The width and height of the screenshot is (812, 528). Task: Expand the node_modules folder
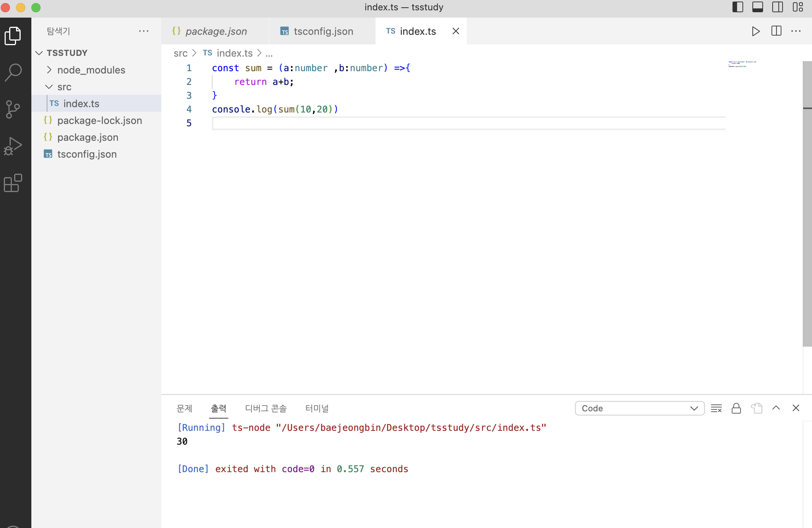pos(91,70)
